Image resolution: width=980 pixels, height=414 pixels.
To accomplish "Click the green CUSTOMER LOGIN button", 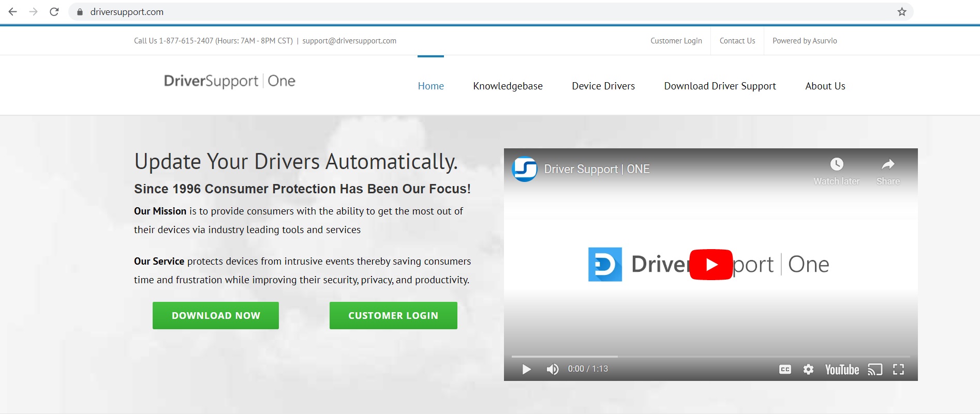I will coord(393,315).
